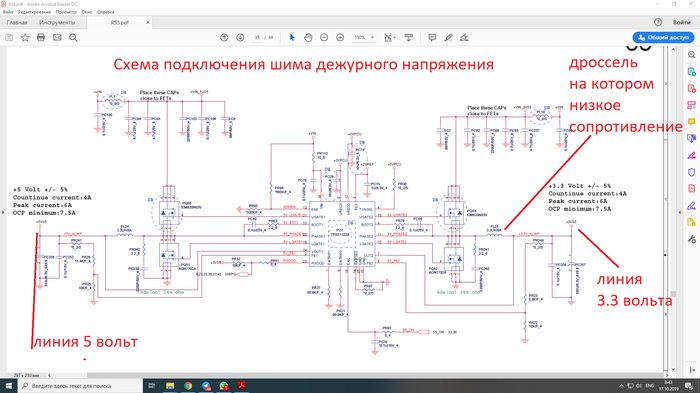Add bookmark with the star icon
Image resolution: width=700 pixels, height=393 pixels.
25,38
